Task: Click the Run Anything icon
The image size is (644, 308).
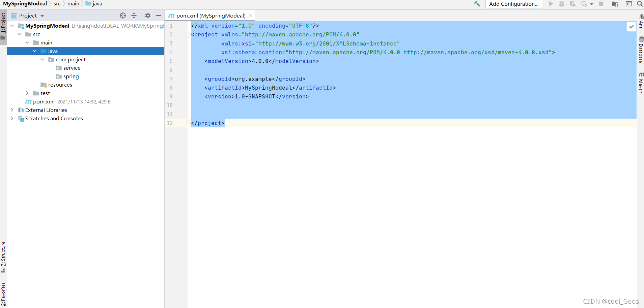Action: (x=629, y=4)
